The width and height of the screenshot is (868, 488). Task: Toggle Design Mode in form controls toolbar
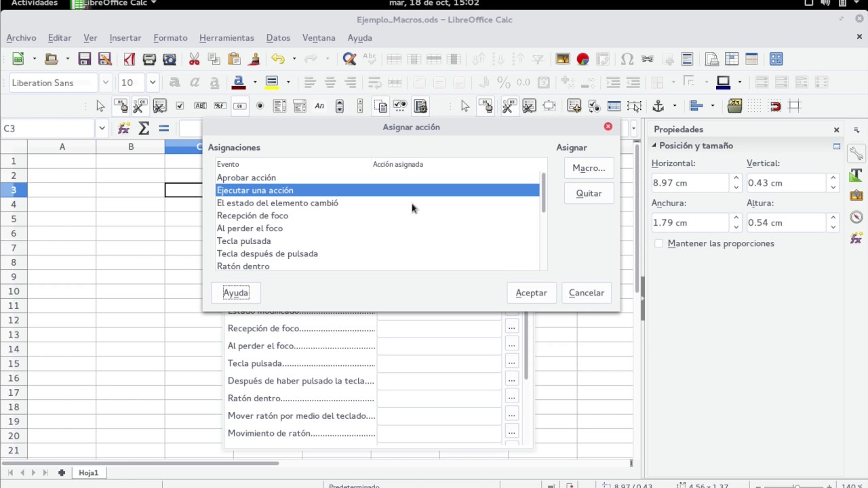(121, 106)
